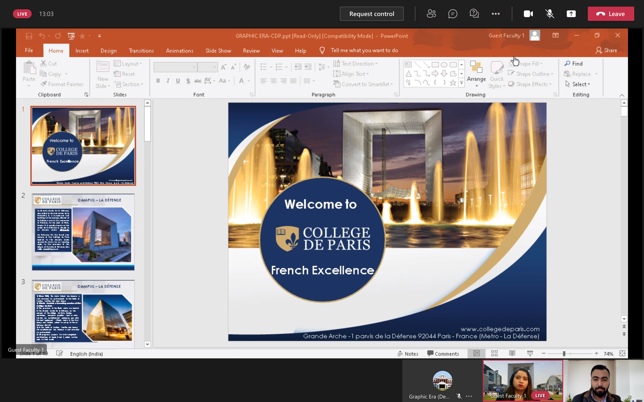Select slide 2 thumbnail
The height and width of the screenshot is (402, 644).
tap(83, 232)
